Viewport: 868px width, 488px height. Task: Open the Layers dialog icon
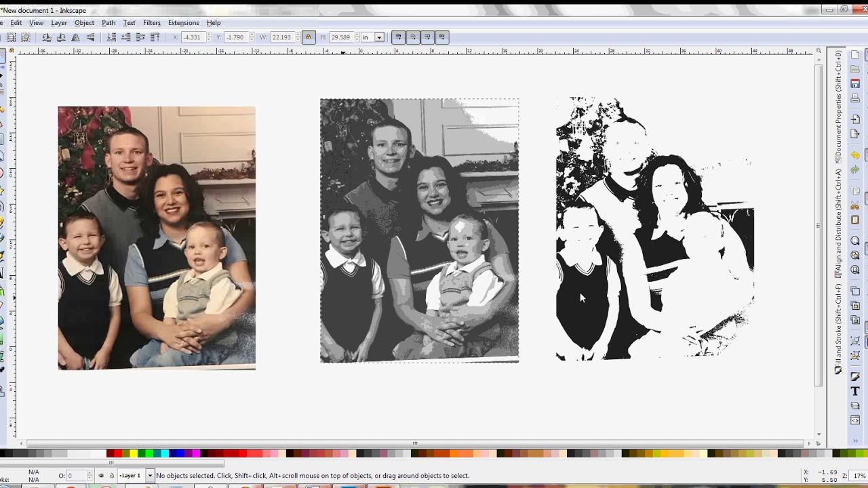point(855,406)
